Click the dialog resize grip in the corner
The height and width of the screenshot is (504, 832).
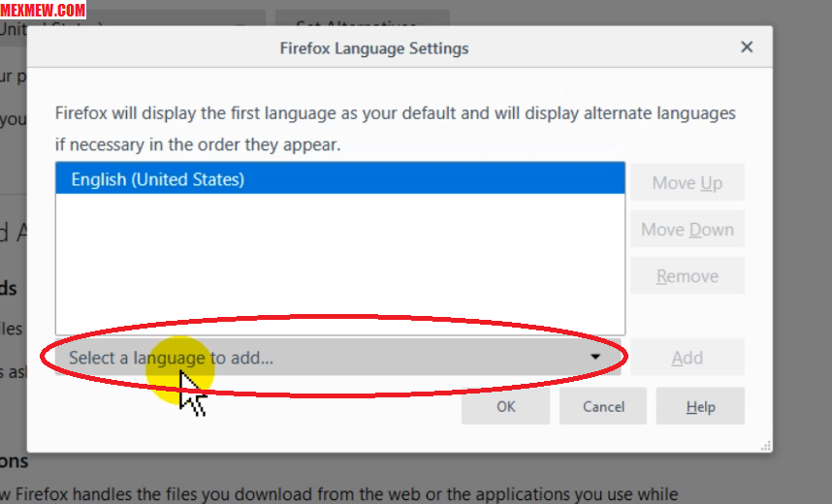(766, 446)
